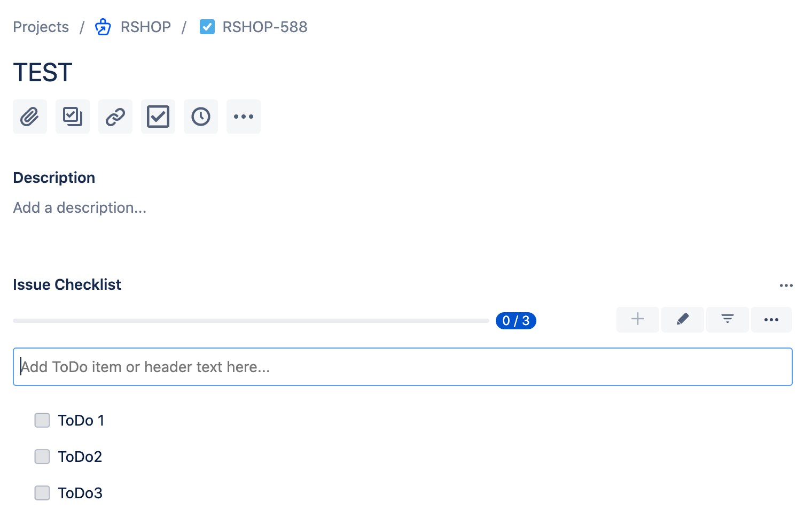This screenshot has width=812, height=525.
Task: Click the pencil edit checklist icon
Action: pyautogui.click(x=683, y=320)
